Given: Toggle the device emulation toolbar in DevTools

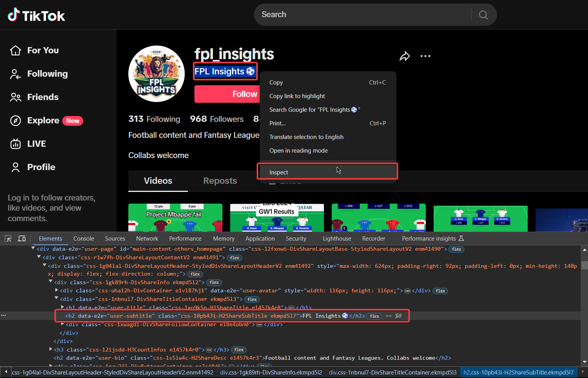Looking at the screenshot, I should point(21,238).
